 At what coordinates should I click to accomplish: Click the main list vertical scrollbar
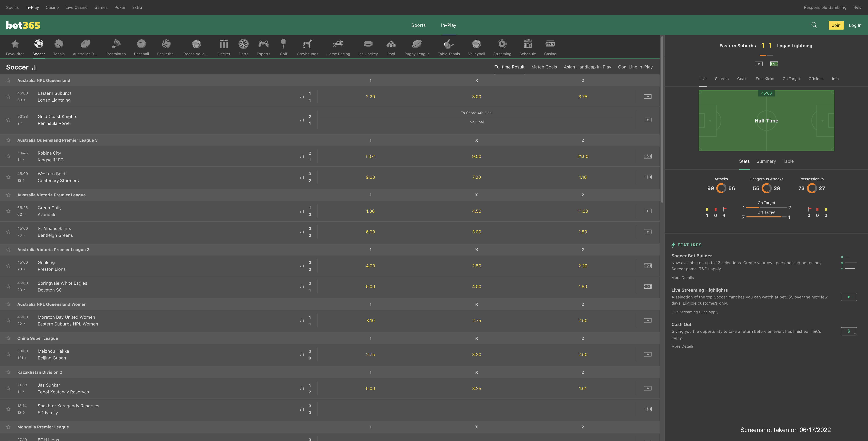click(662, 120)
